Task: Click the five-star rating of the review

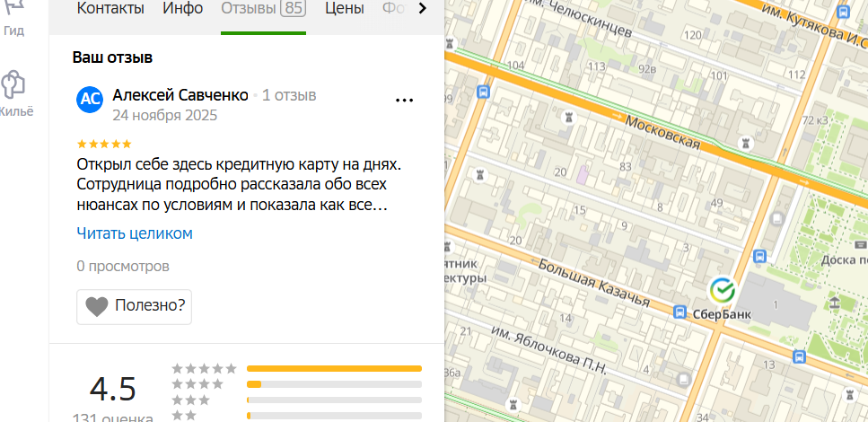Action: click(x=104, y=145)
